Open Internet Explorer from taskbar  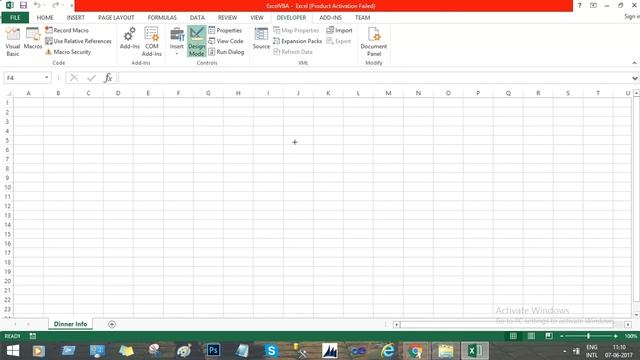[388, 351]
